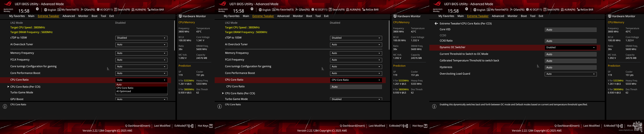
Task: Open Turbo Game Mode dropdown showing Disabled
Action: tap(356, 99)
